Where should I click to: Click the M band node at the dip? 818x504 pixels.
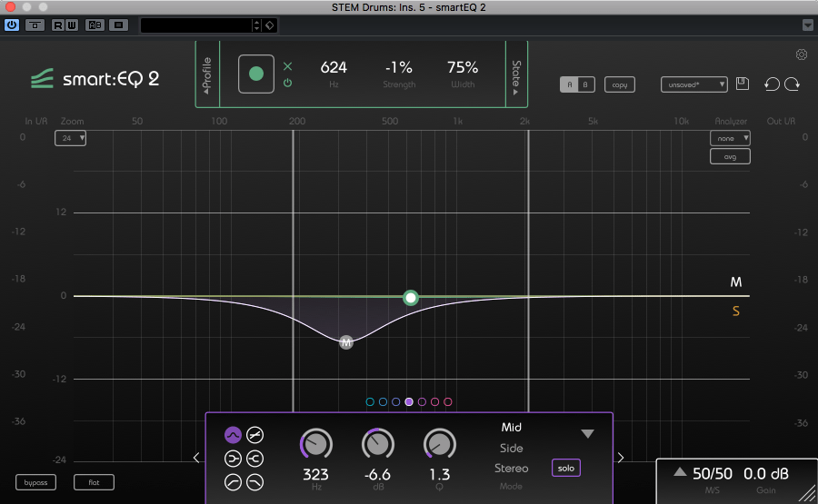click(x=346, y=342)
